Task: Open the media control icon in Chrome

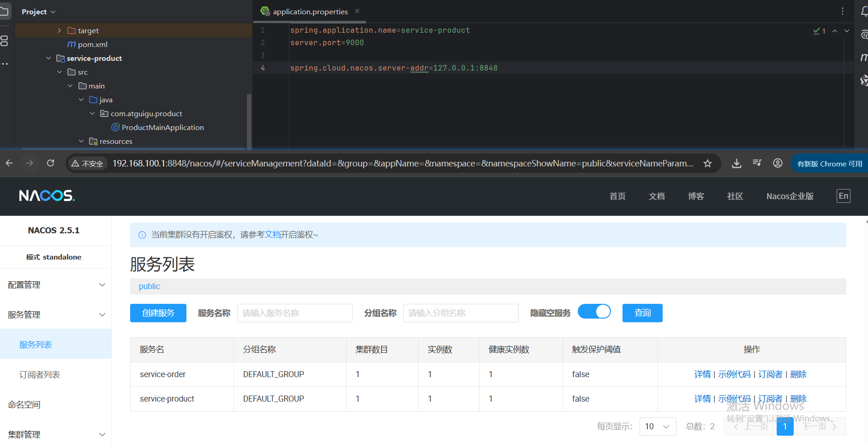Action: tap(757, 163)
